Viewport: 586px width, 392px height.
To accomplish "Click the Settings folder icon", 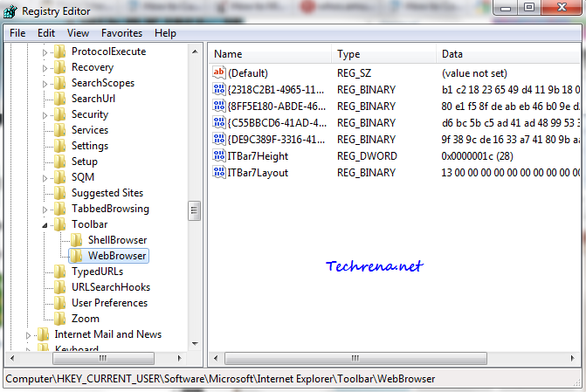I will click(59, 146).
